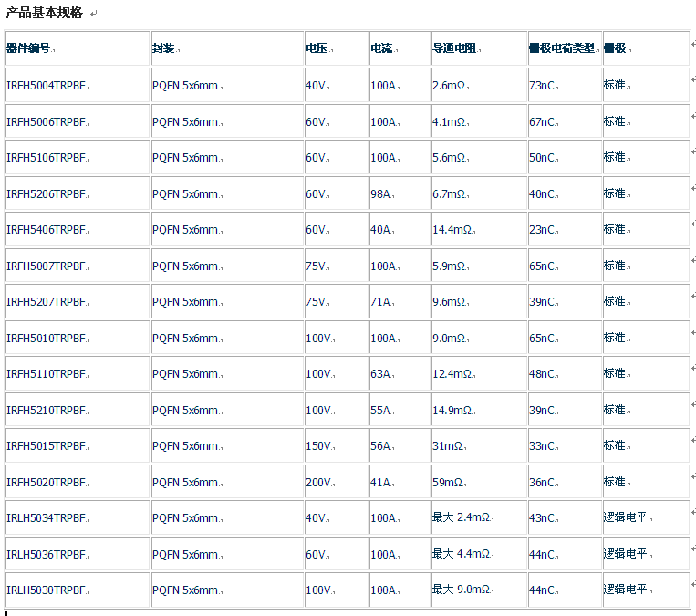Viewport: 696px width, 616px height.
Task: Click the 产品基本规格 title text
Action: [x=45, y=13]
